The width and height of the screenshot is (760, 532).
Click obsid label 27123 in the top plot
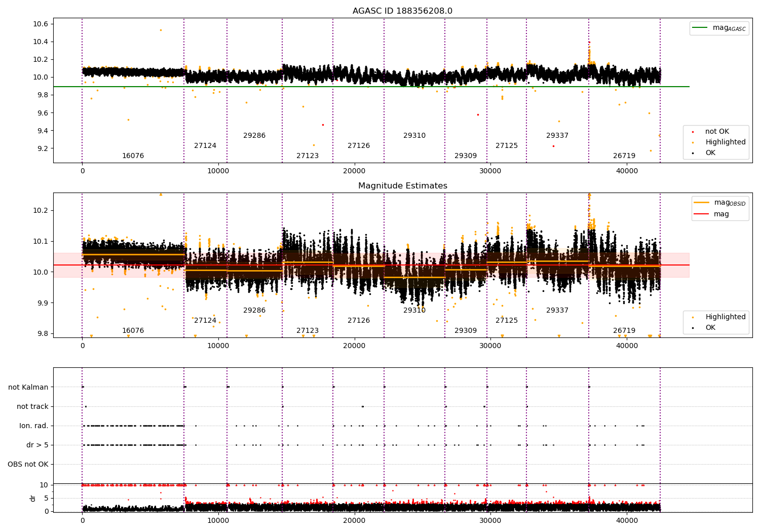(308, 156)
